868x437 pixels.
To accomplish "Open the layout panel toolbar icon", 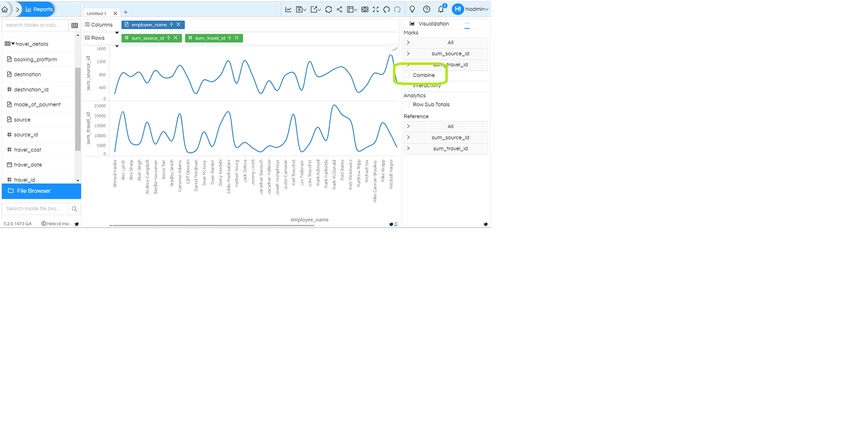I will (x=352, y=9).
